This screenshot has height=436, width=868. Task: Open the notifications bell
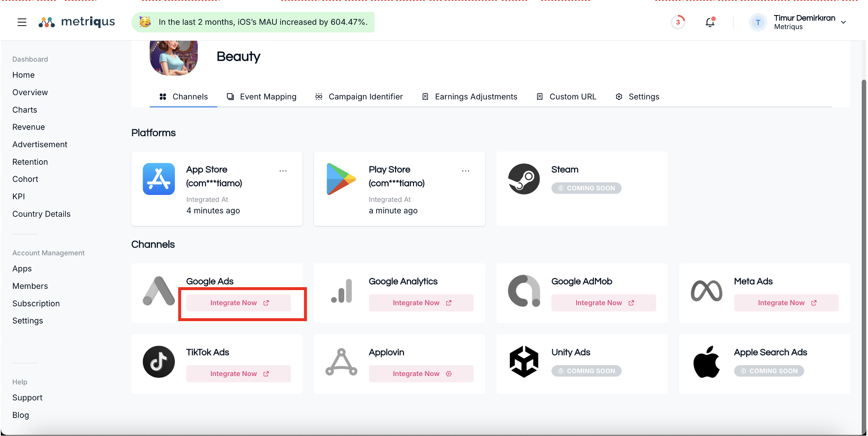(710, 22)
